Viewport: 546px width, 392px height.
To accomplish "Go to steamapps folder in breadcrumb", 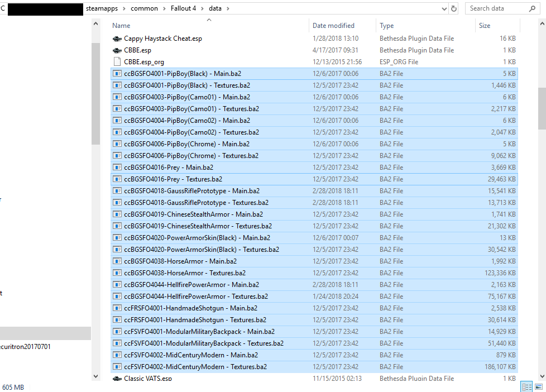I will 102,8.
